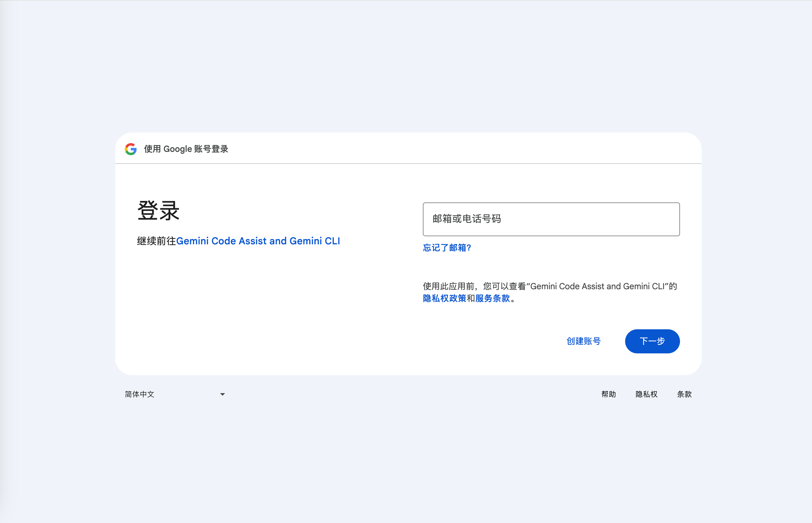Screen dimensions: 812x523
Task: Open the 隐私权政策 link
Action: (444, 299)
